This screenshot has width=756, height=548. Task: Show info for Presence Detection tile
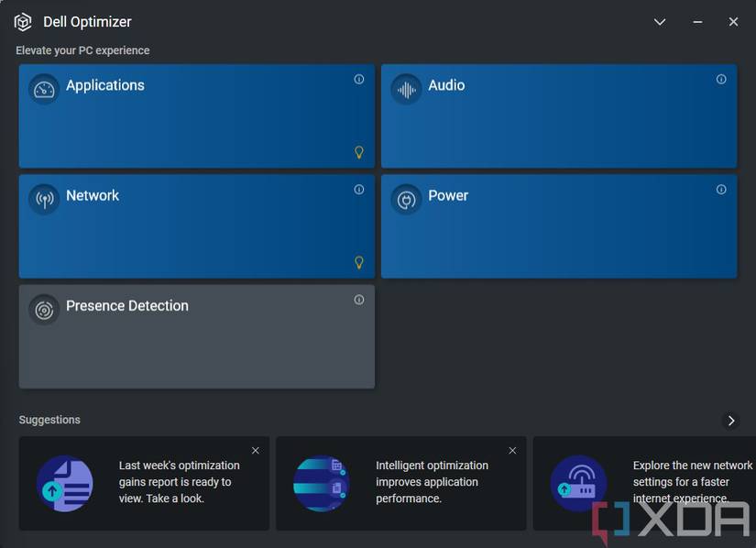tap(358, 300)
